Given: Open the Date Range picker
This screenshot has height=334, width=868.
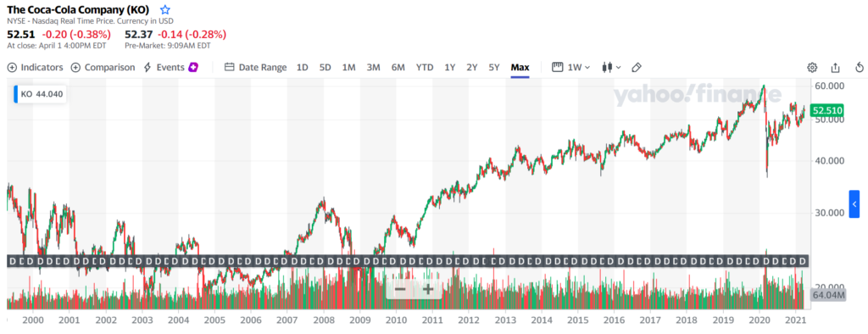Looking at the screenshot, I should pyautogui.click(x=256, y=67).
